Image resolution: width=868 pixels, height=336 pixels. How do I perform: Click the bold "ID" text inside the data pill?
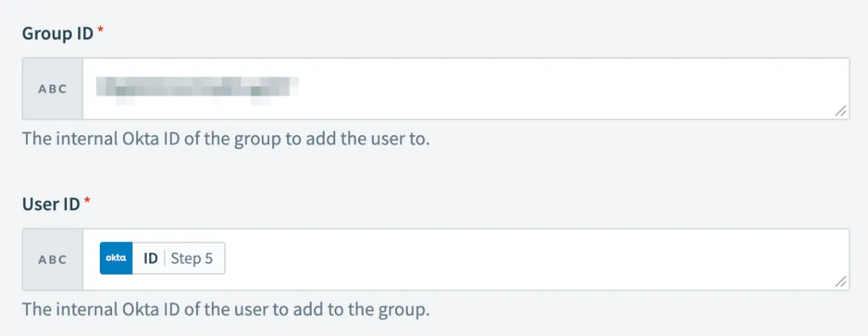tap(150, 259)
